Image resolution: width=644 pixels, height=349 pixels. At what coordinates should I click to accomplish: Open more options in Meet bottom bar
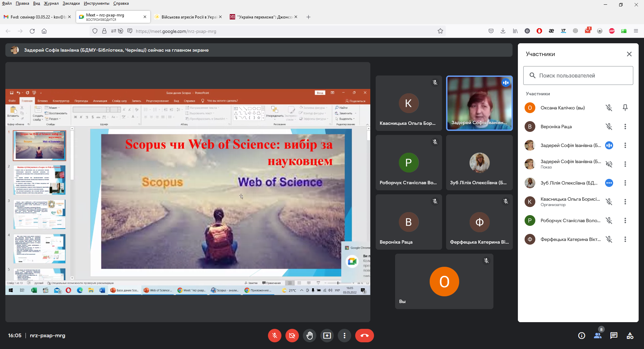point(344,336)
